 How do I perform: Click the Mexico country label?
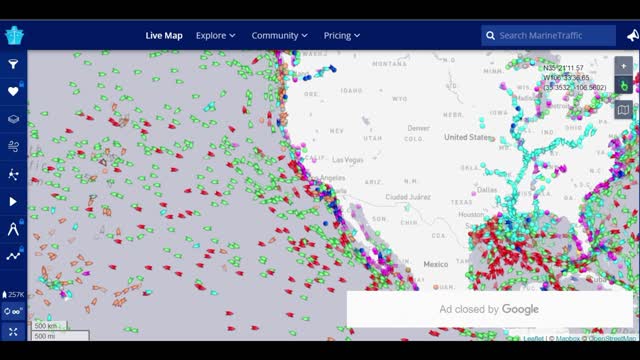point(436,264)
